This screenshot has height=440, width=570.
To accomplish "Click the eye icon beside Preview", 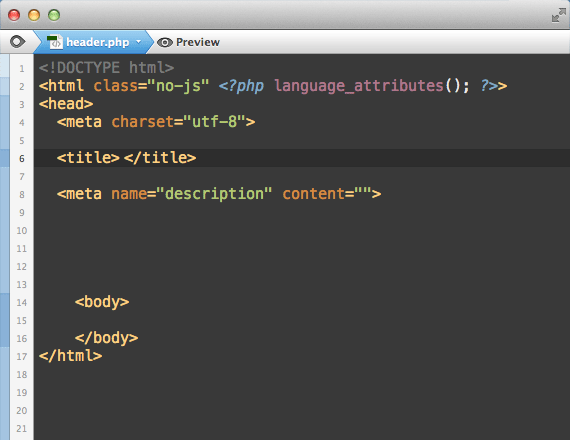I will click(165, 43).
